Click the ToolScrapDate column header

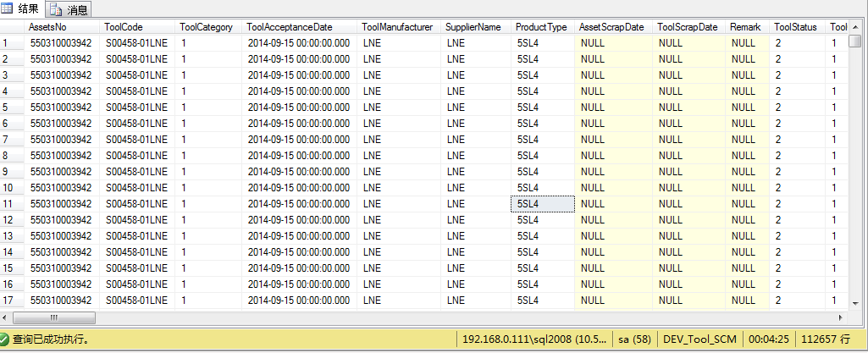tap(688, 27)
